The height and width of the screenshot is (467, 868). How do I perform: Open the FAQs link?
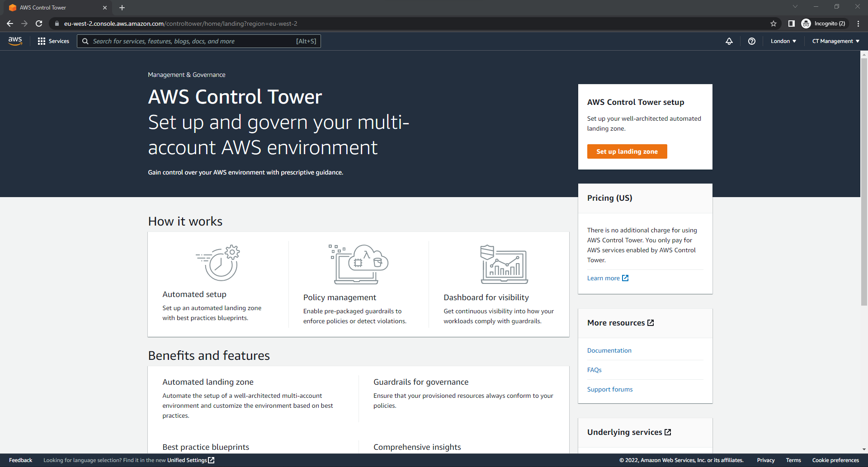tap(594, 369)
